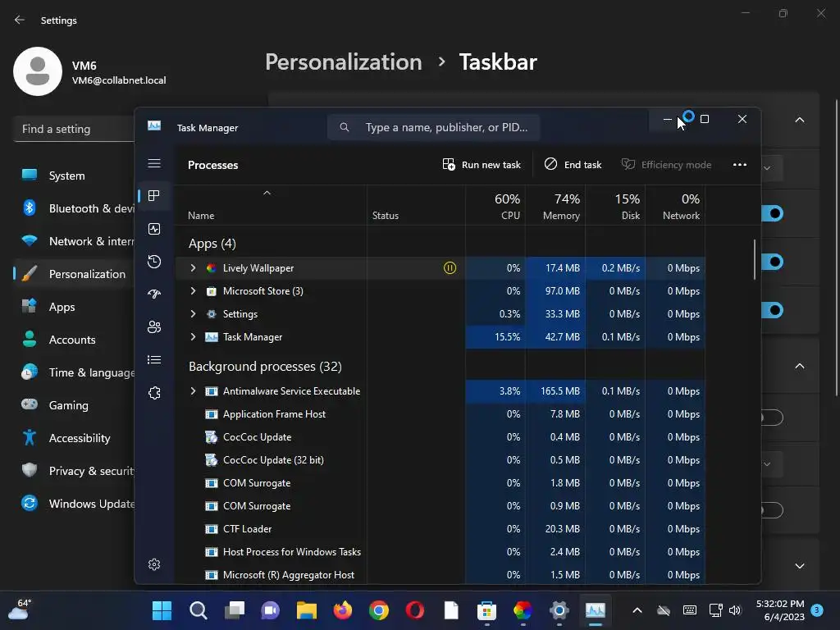
Task: Expand Microsoft Store (3) process group
Action: 194,291
